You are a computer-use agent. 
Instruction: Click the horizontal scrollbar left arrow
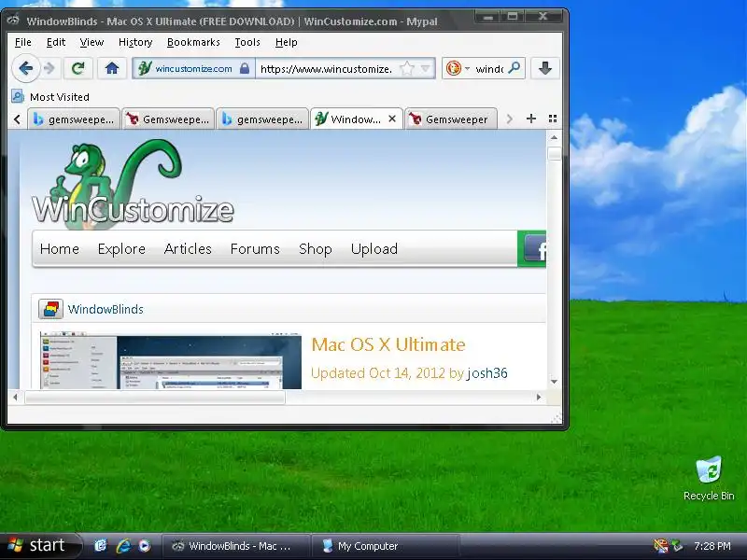pos(15,398)
